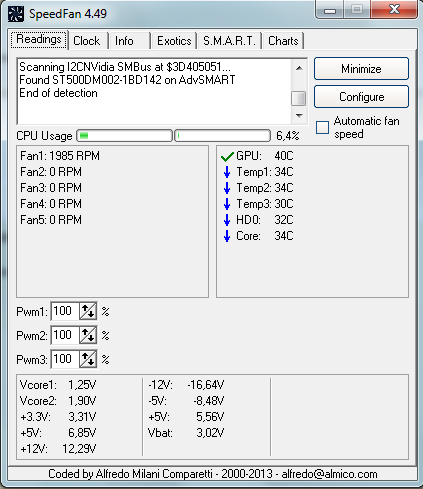Click the -12V -16,64V voltage reading
This screenshot has height=489, width=423.
click(186, 385)
